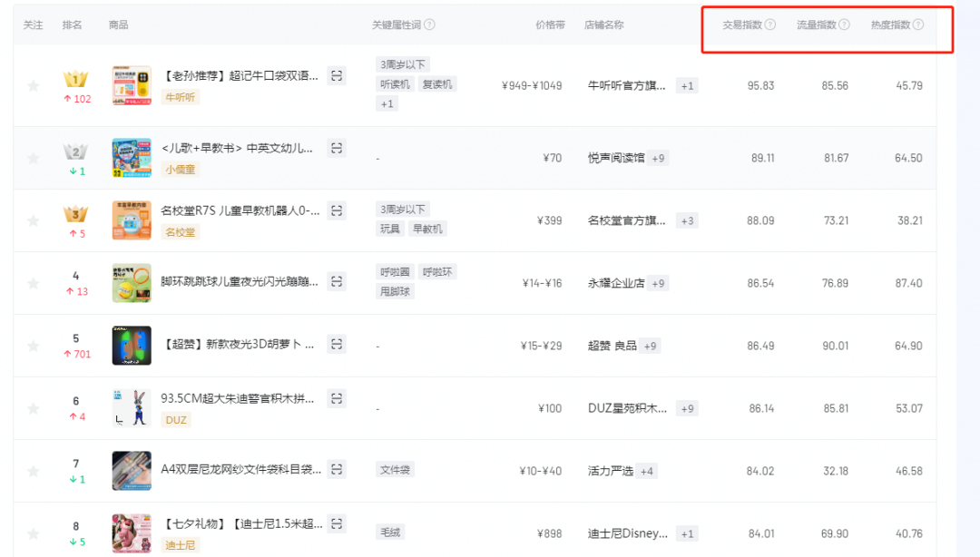Click price ¥949-¥1049 cell
Viewport: 980px width, 557px height.
(532, 85)
